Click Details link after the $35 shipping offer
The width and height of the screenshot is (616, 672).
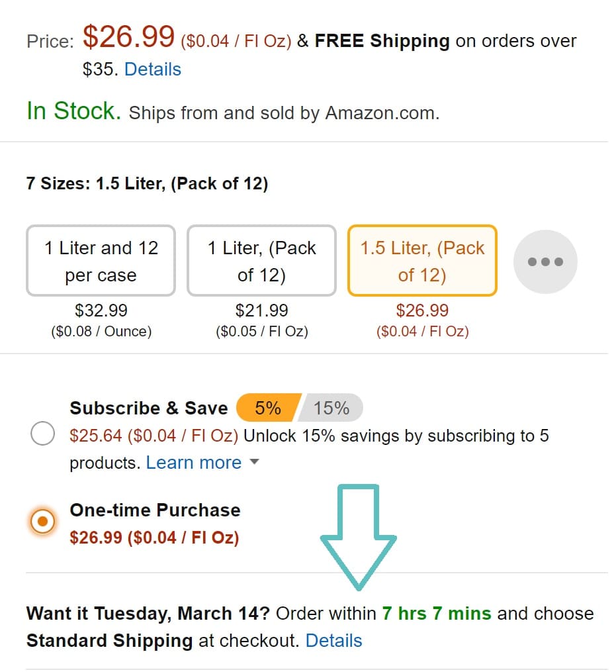coord(152,69)
